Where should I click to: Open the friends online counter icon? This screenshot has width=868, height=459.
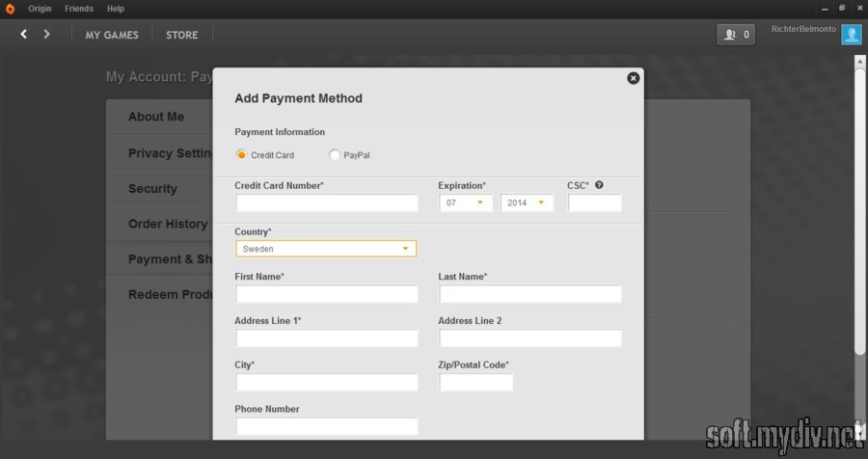[736, 35]
